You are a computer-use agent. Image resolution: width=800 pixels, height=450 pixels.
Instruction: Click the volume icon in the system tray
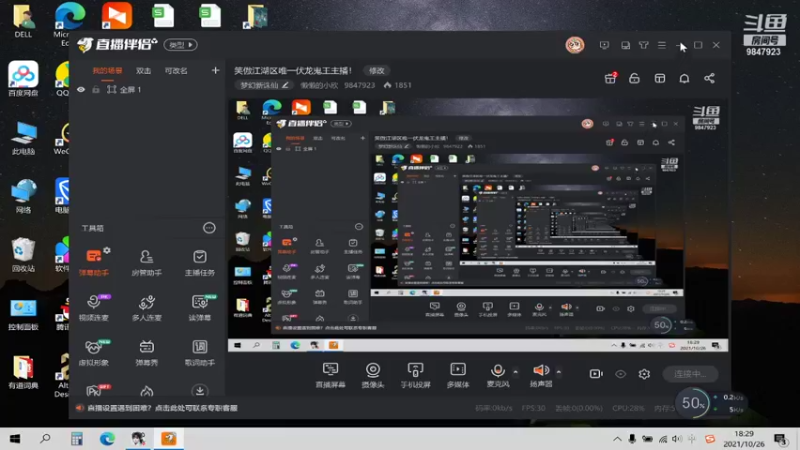[x=677, y=439]
